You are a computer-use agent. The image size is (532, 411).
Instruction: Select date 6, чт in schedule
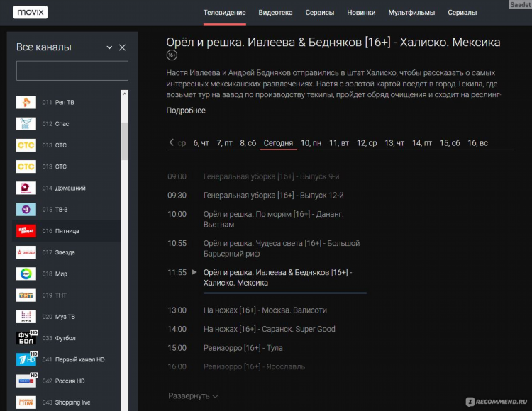201,143
